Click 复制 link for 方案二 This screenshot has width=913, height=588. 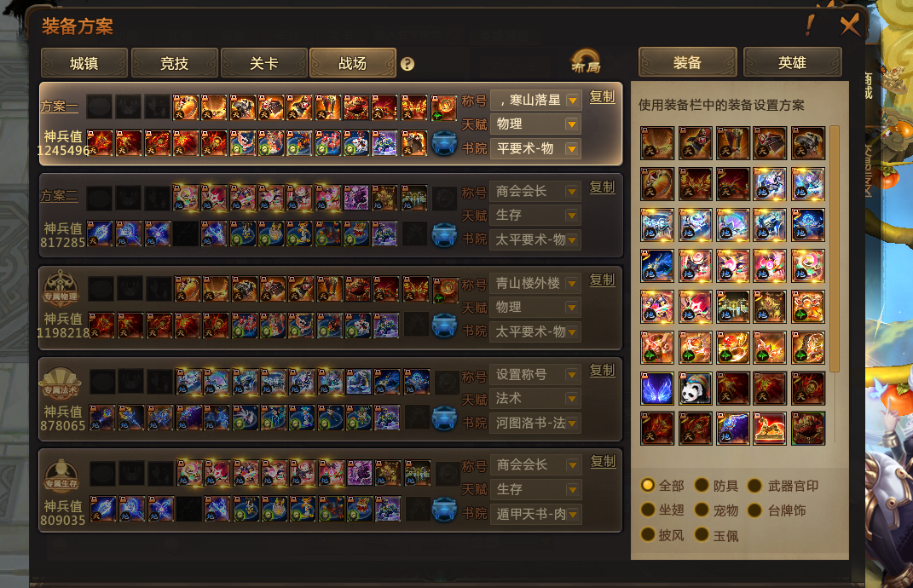(602, 187)
